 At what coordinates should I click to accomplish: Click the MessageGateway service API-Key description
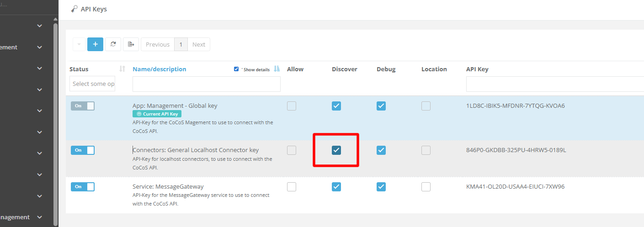(201, 199)
